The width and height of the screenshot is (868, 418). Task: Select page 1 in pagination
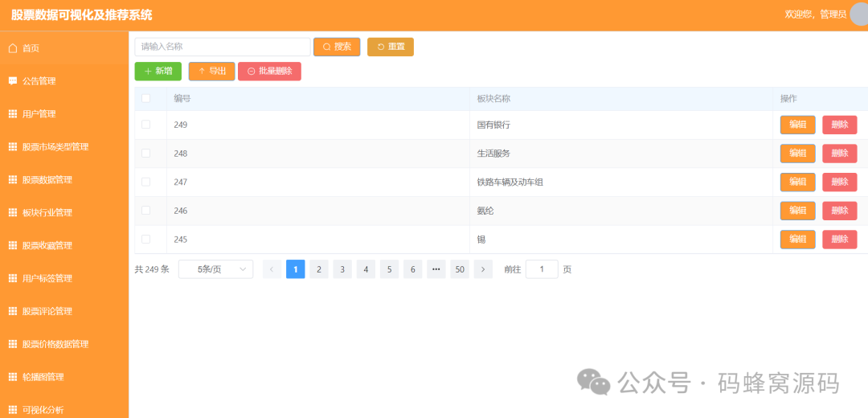[x=296, y=269]
